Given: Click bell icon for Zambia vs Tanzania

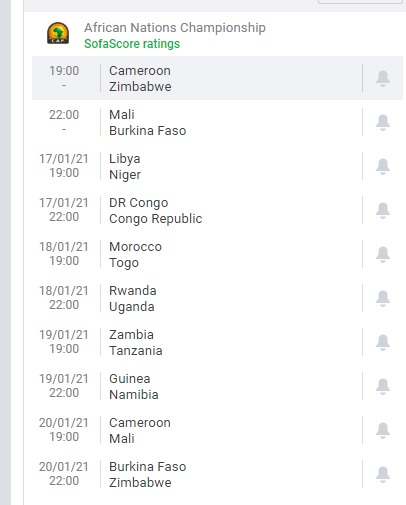Looking at the screenshot, I should tap(383, 343).
